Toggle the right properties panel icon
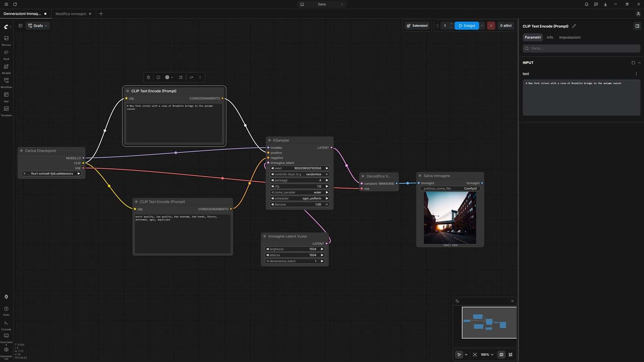The width and height of the screenshot is (644, 362). 637,26
